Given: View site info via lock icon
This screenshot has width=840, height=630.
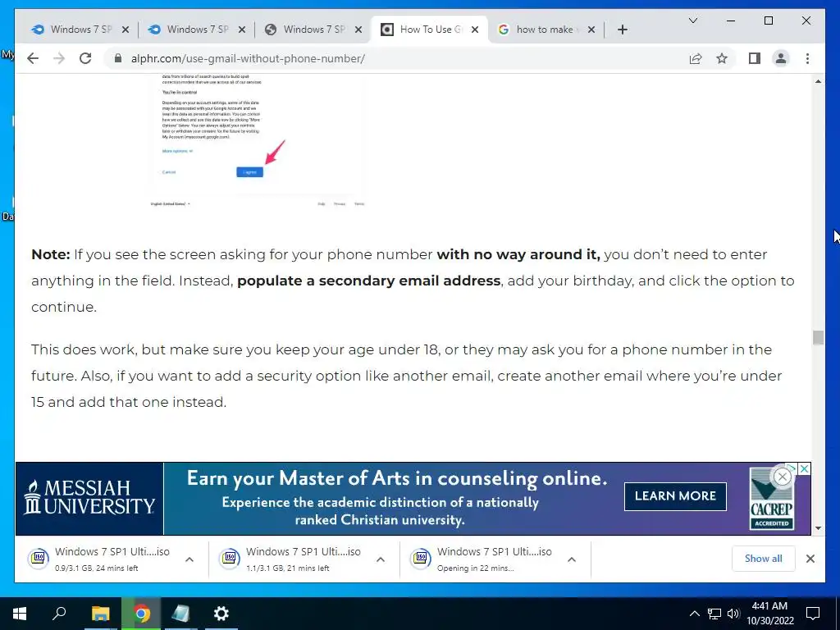Looking at the screenshot, I should click(x=118, y=58).
